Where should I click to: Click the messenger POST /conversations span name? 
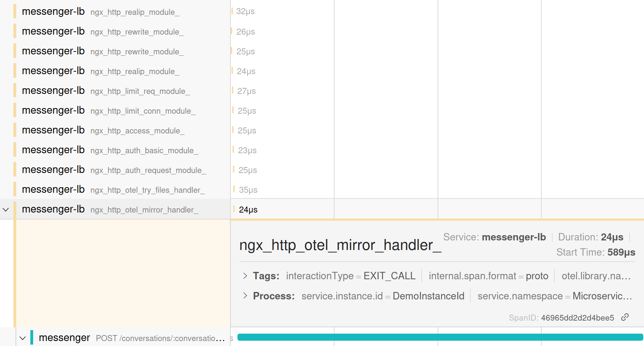click(160, 338)
